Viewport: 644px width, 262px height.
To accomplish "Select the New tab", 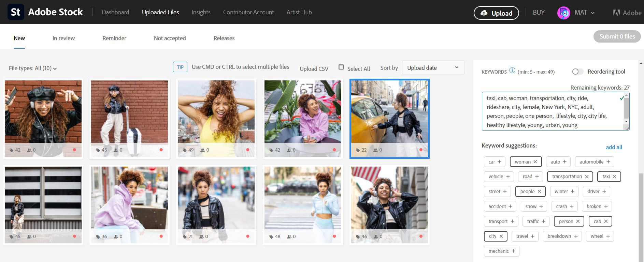I will pyautogui.click(x=19, y=38).
